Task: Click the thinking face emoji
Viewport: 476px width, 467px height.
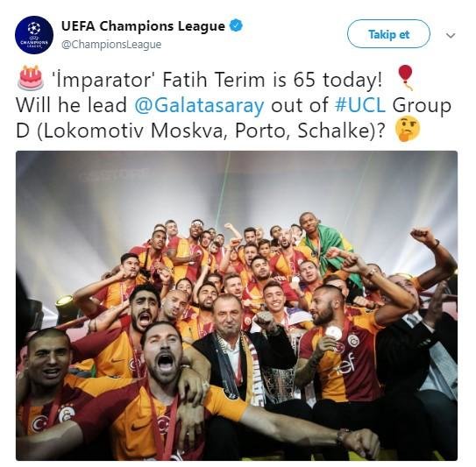Action: click(x=407, y=130)
